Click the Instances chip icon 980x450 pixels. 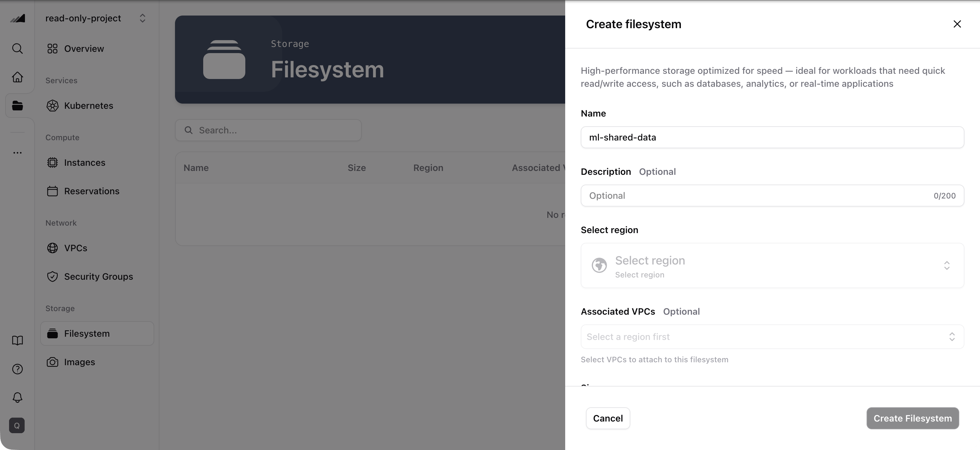pos(52,163)
